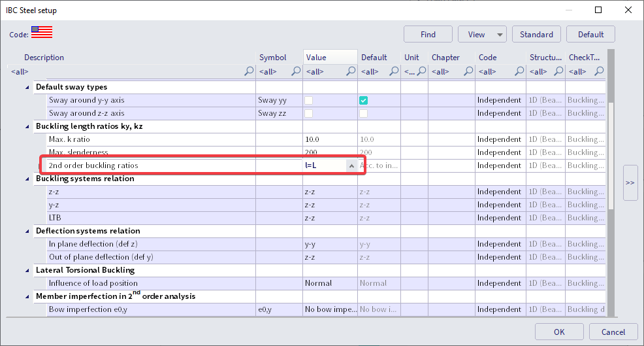Open the View button dropdown arrow

click(x=500, y=35)
